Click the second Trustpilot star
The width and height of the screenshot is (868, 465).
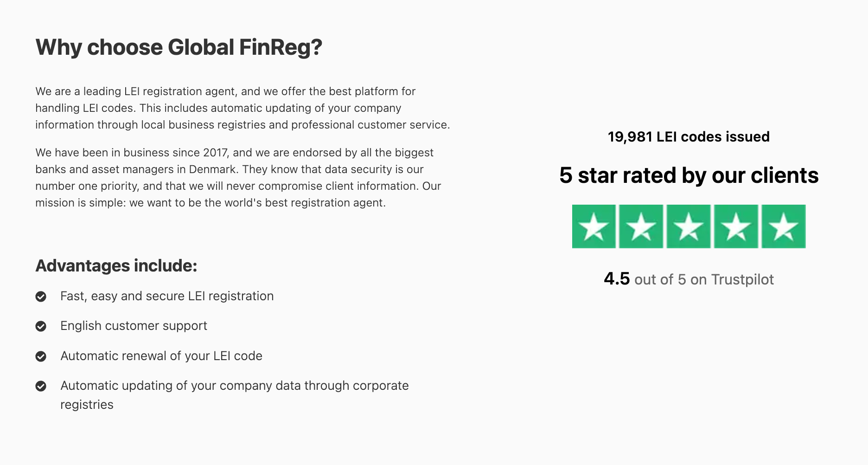(641, 226)
